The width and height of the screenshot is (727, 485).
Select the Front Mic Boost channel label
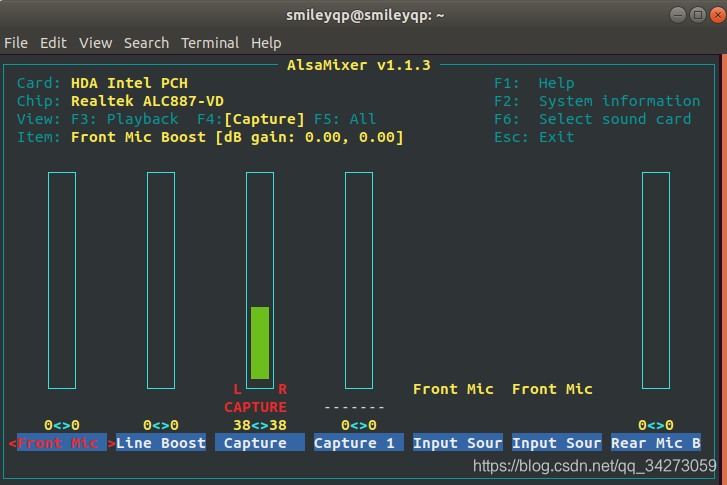point(62,443)
